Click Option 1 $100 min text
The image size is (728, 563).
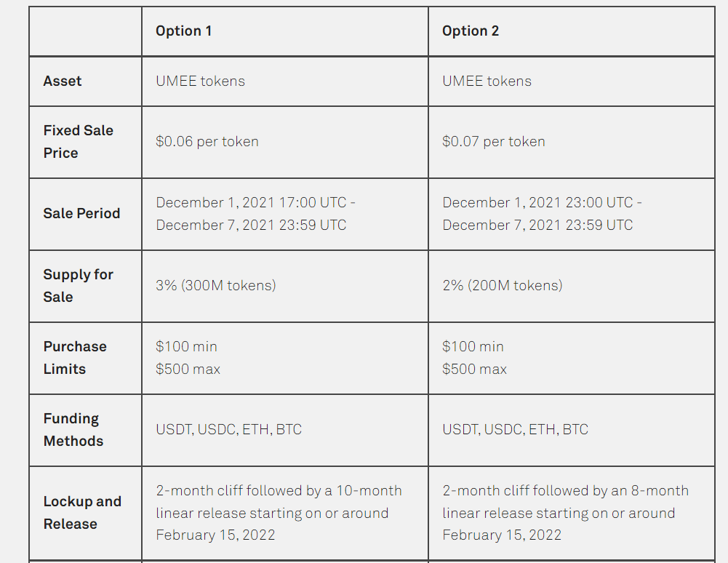187,346
